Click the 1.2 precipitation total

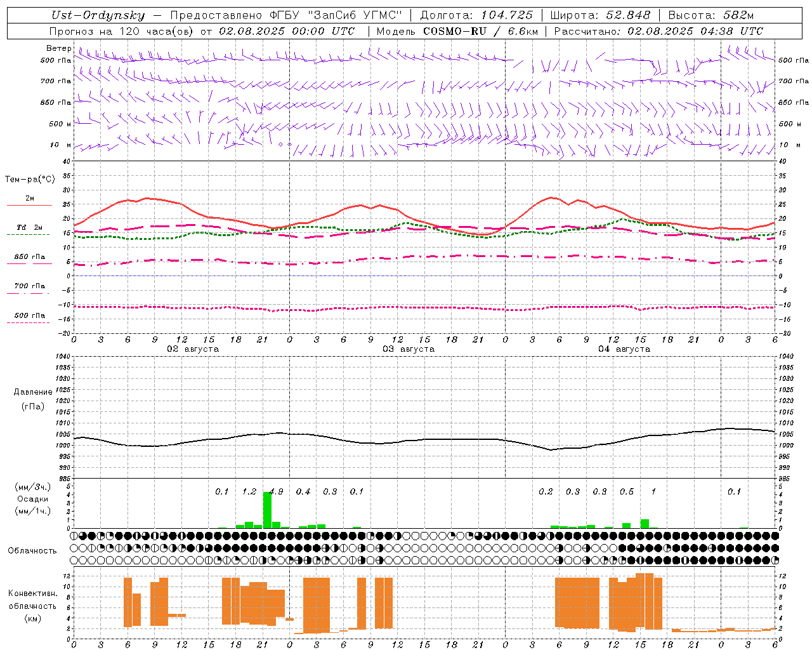click(x=249, y=492)
